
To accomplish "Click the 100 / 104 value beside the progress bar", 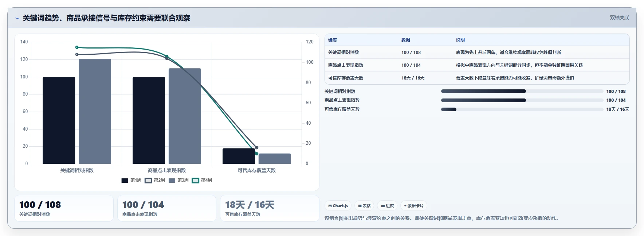I will coord(616,100).
